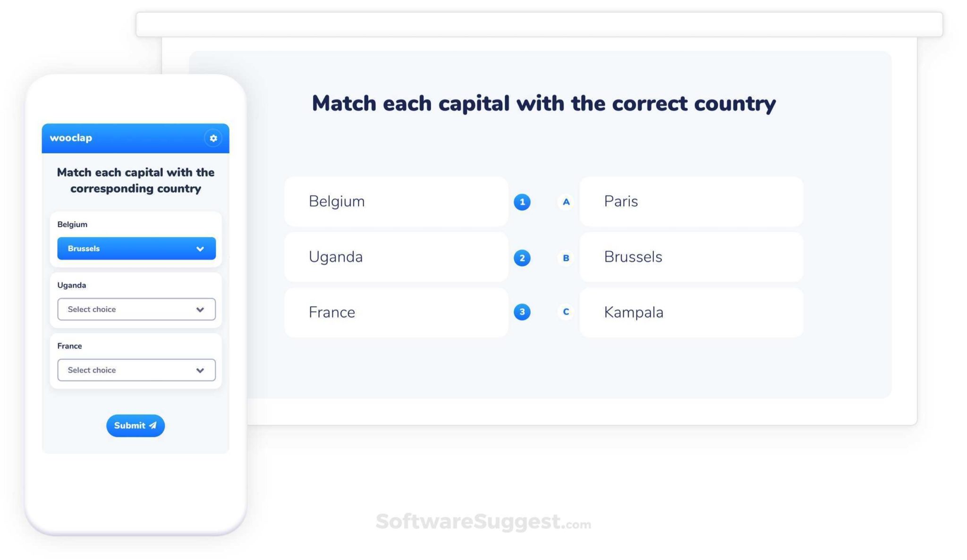The width and height of the screenshot is (967, 560).
Task: Click the letter badge A beside Paris
Action: pos(565,202)
